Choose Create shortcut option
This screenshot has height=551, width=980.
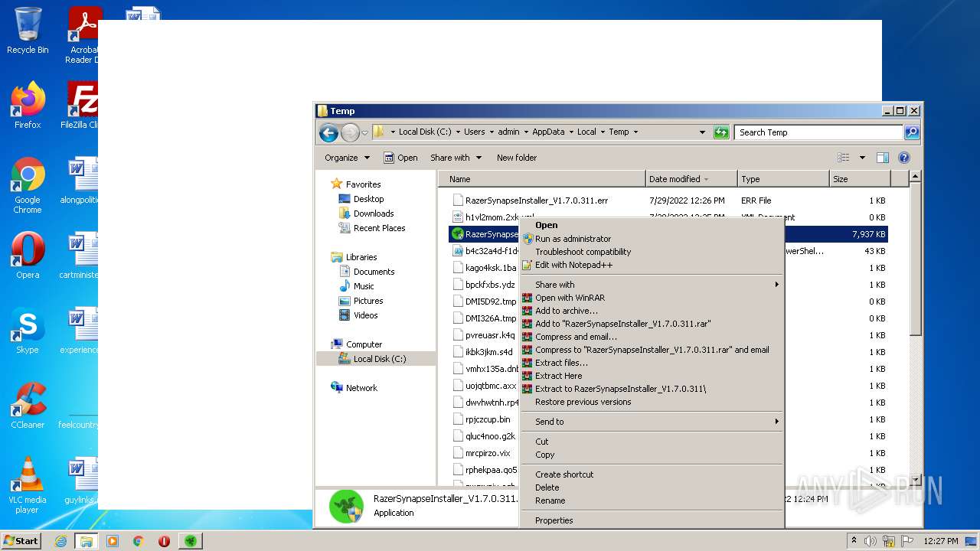(652, 474)
